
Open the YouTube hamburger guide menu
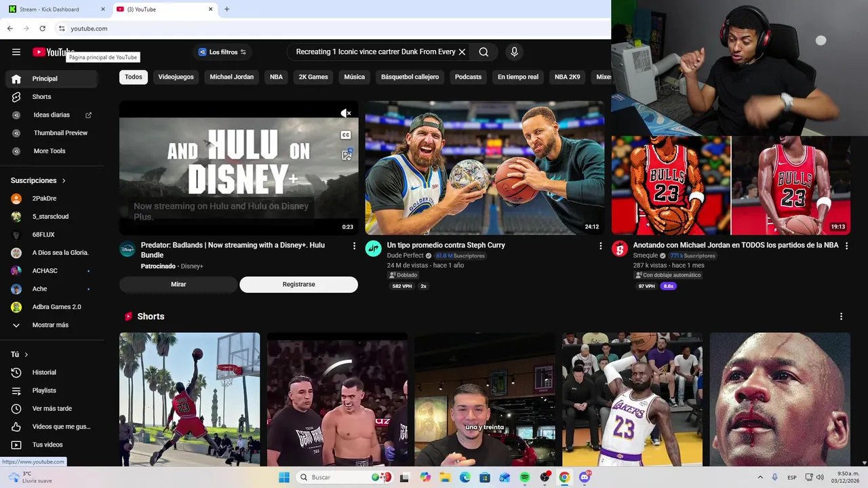click(x=16, y=52)
